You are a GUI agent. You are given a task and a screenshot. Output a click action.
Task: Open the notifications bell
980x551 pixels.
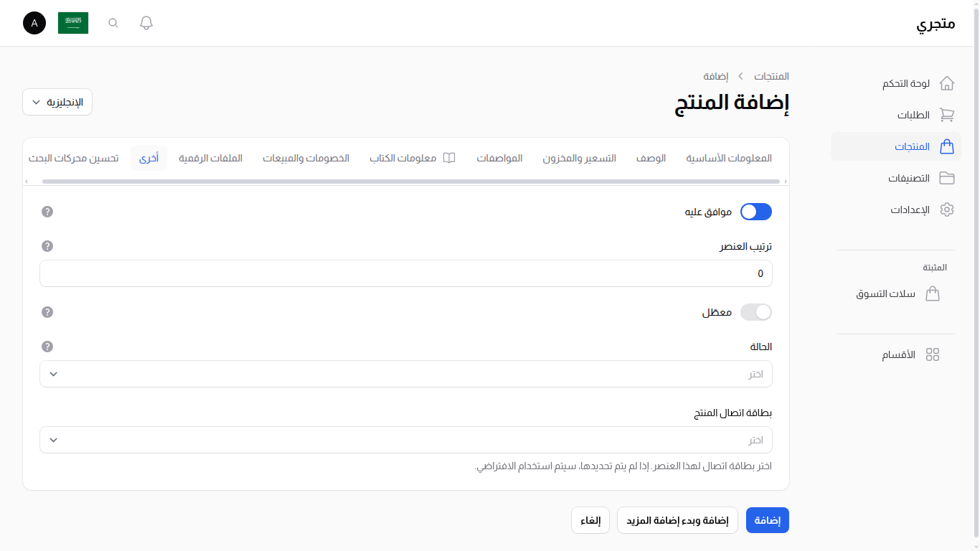146,22
